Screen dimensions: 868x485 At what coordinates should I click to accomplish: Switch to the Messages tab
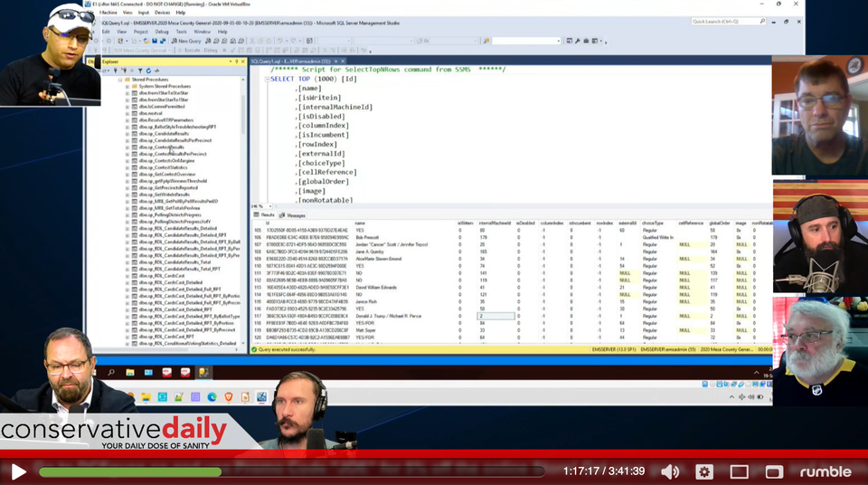[x=293, y=215]
